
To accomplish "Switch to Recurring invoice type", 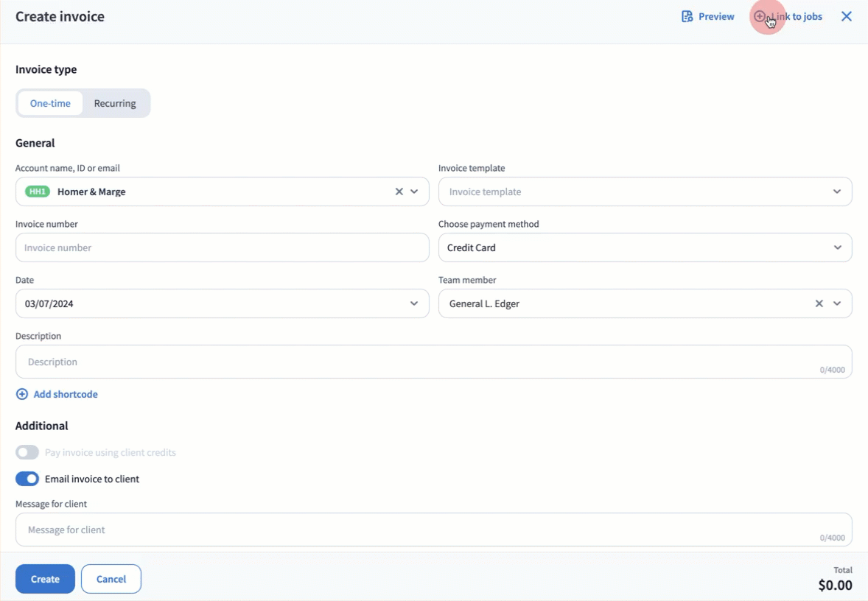I will click(115, 103).
